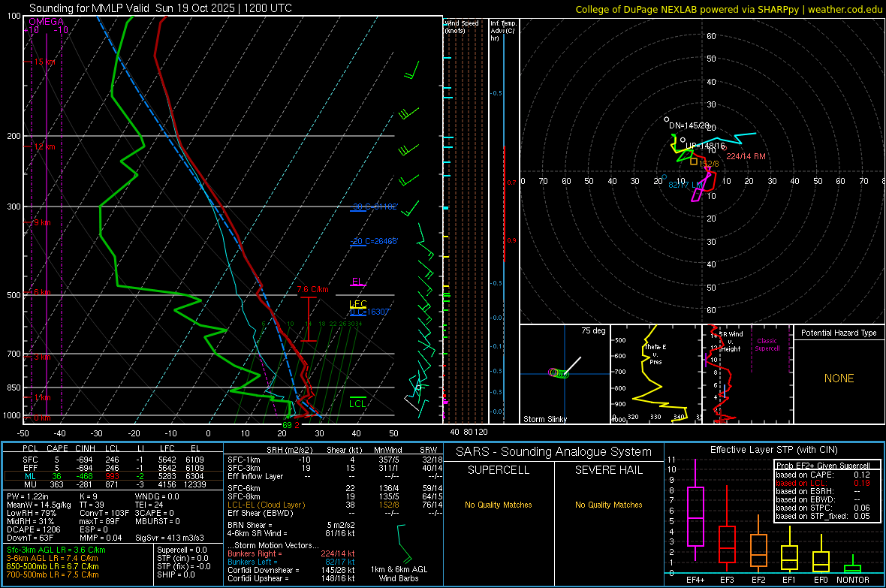Select the MU parcel row
886x588 pixels.
113,484
